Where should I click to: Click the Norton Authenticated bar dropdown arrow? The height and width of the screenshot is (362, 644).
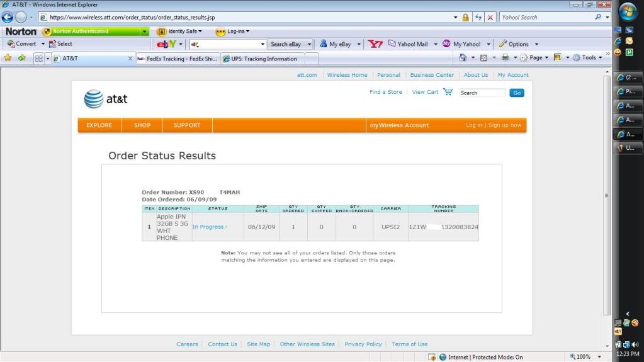[x=145, y=31]
